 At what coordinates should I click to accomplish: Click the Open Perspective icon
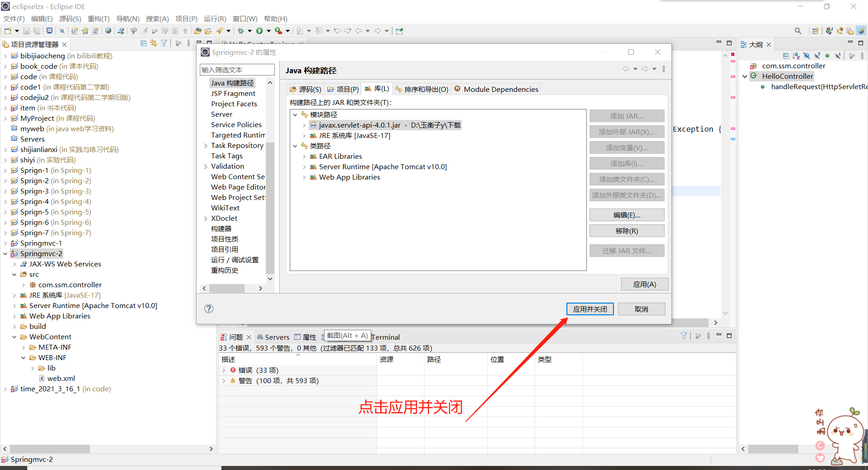pos(816,31)
